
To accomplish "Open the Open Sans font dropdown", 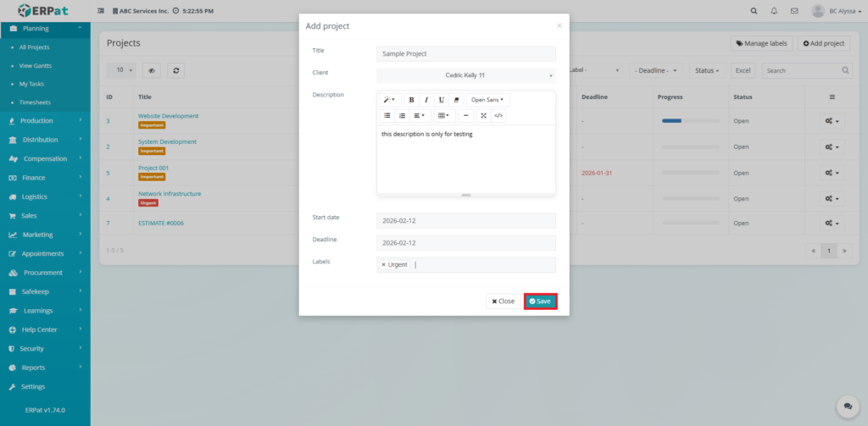I will pyautogui.click(x=488, y=100).
